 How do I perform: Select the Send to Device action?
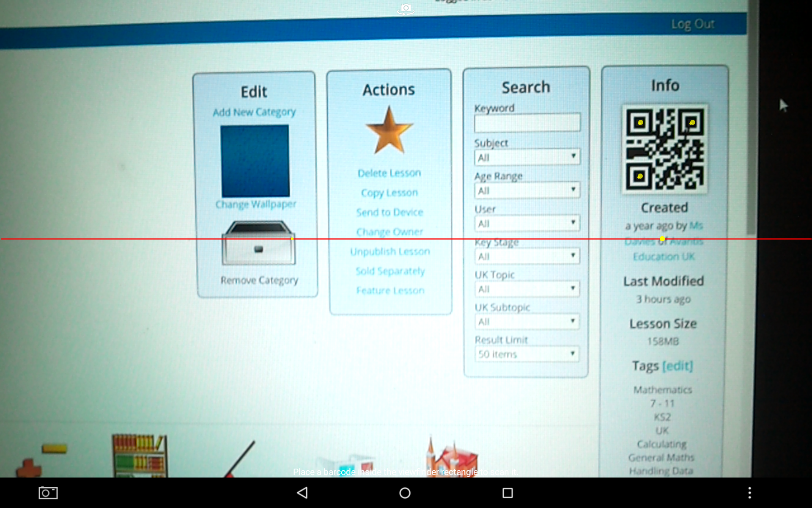pyautogui.click(x=390, y=212)
